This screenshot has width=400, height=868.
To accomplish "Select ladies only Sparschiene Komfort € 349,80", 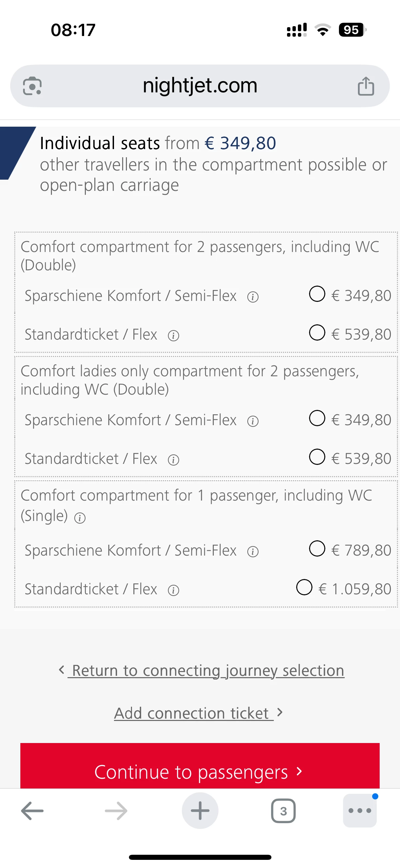I will click(x=317, y=418).
